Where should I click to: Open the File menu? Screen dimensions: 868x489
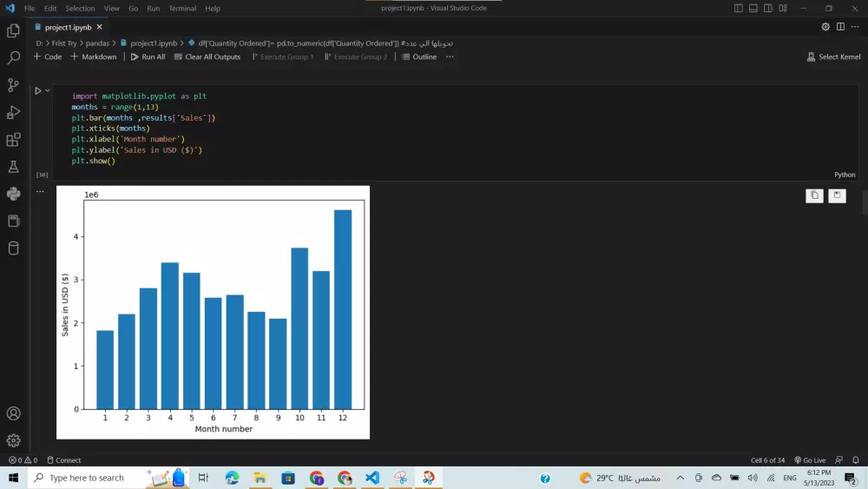click(30, 9)
